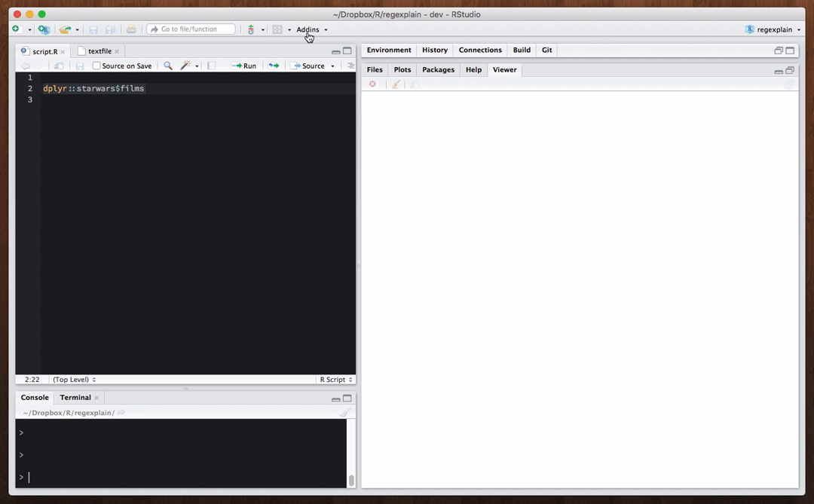This screenshot has width=814, height=504.
Task: Click the 2:22 cursor position indicator
Action: click(x=32, y=380)
